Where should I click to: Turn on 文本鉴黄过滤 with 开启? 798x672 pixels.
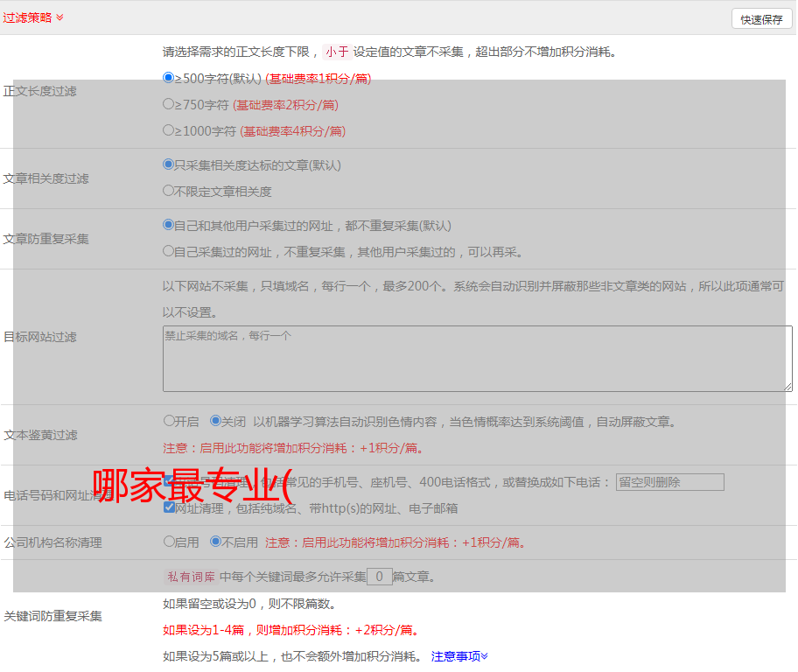coord(169,421)
